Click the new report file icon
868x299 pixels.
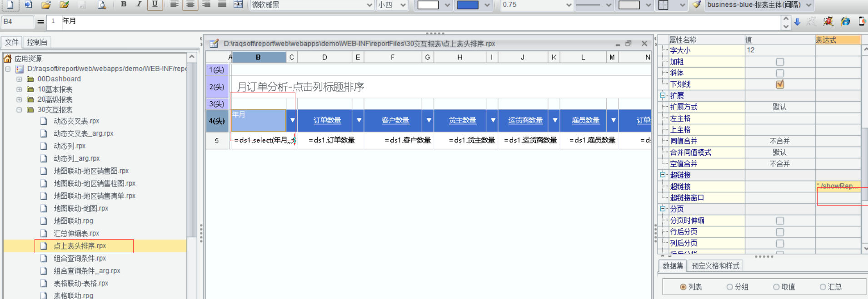(10, 5)
